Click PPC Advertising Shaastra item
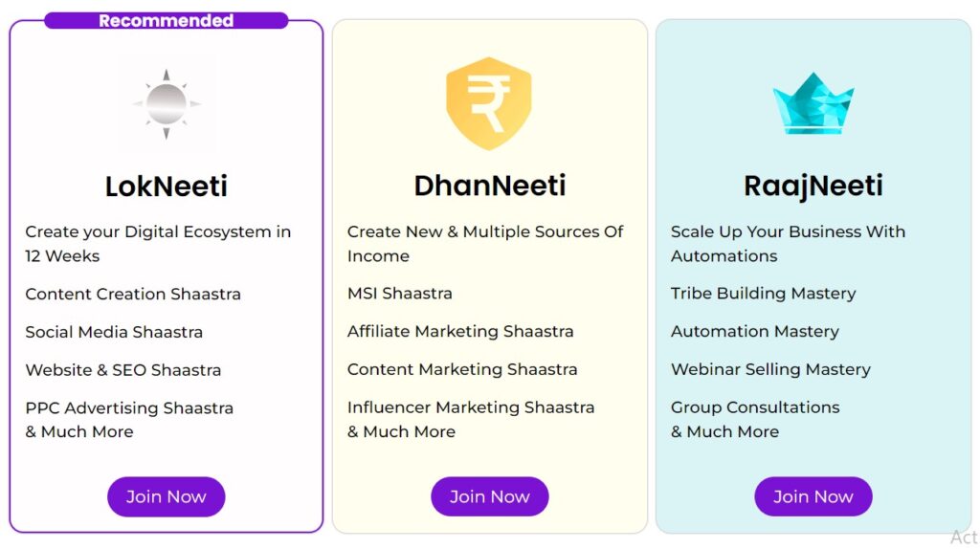980x549 pixels. tap(129, 408)
